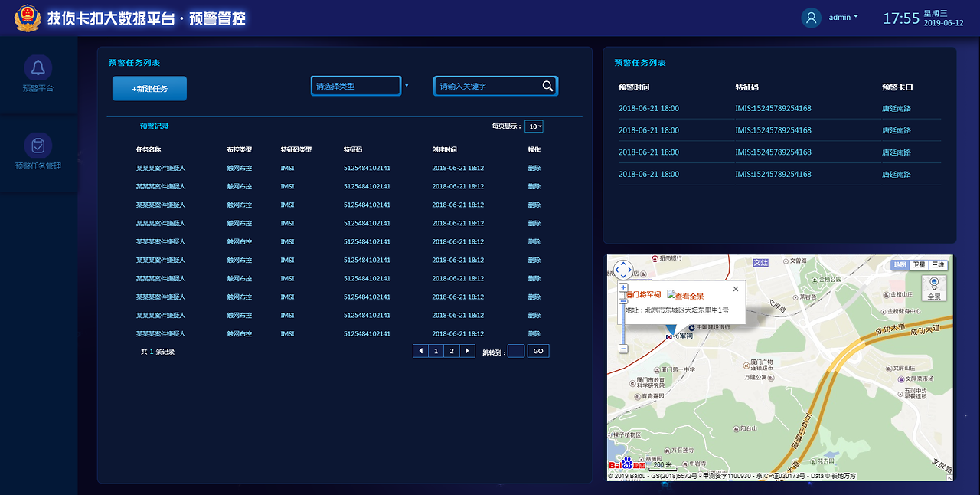Screen dimensions: 980x495
Task: Open 预警任务管理 clipboard icon in sidebar
Action: [x=38, y=144]
